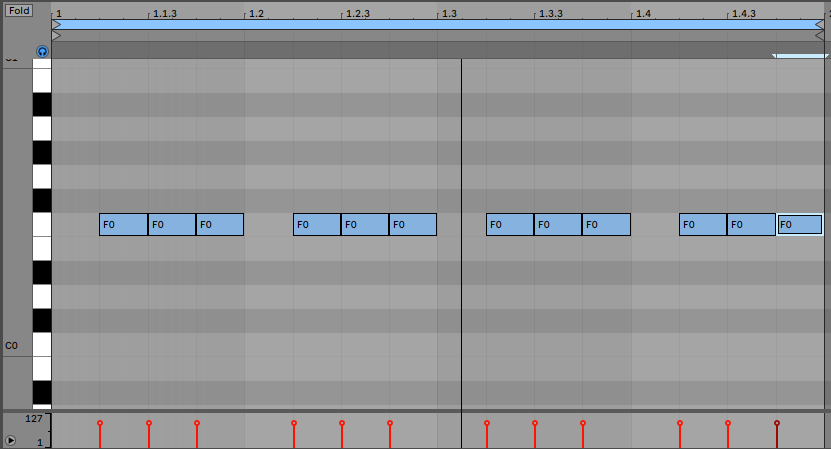Viewport: 831px width, 449px height.
Task: Click the E0 white piano key
Action: point(42,249)
